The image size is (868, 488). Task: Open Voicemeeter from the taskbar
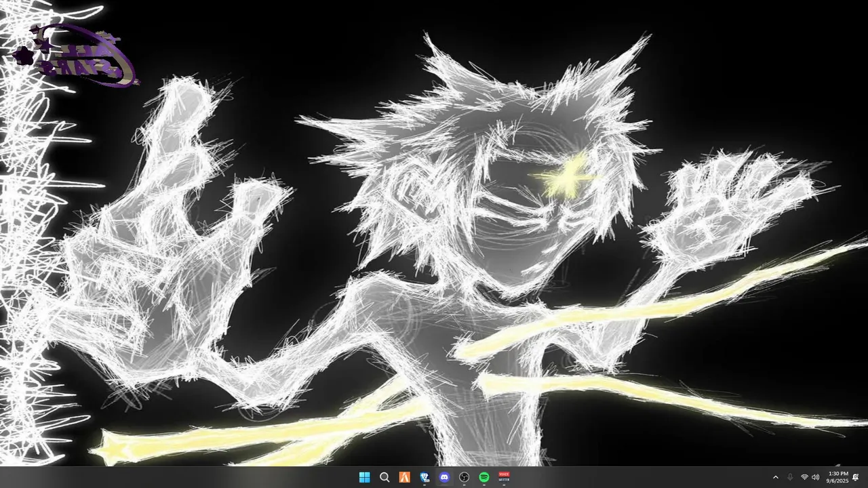pos(504,477)
